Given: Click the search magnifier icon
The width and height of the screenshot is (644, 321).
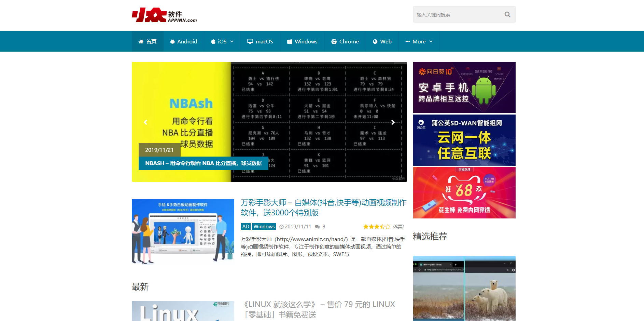Looking at the screenshot, I should (507, 14).
